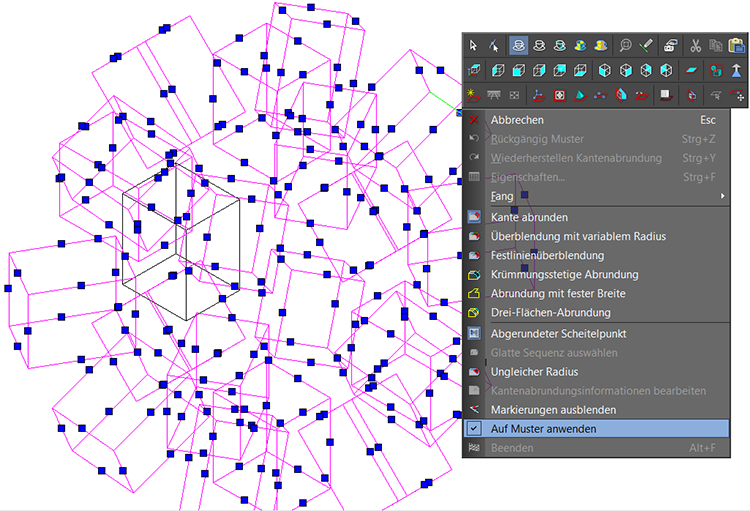Image resolution: width=750 pixels, height=511 pixels.
Task: Click the red square target frame icon
Action: (560, 95)
